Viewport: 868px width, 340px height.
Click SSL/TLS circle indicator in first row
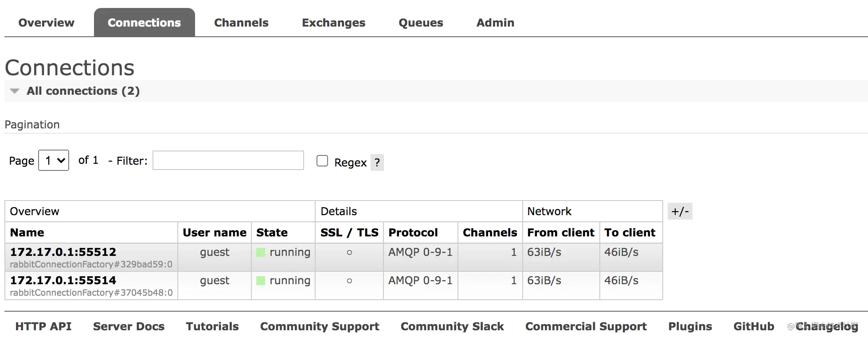(349, 252)
